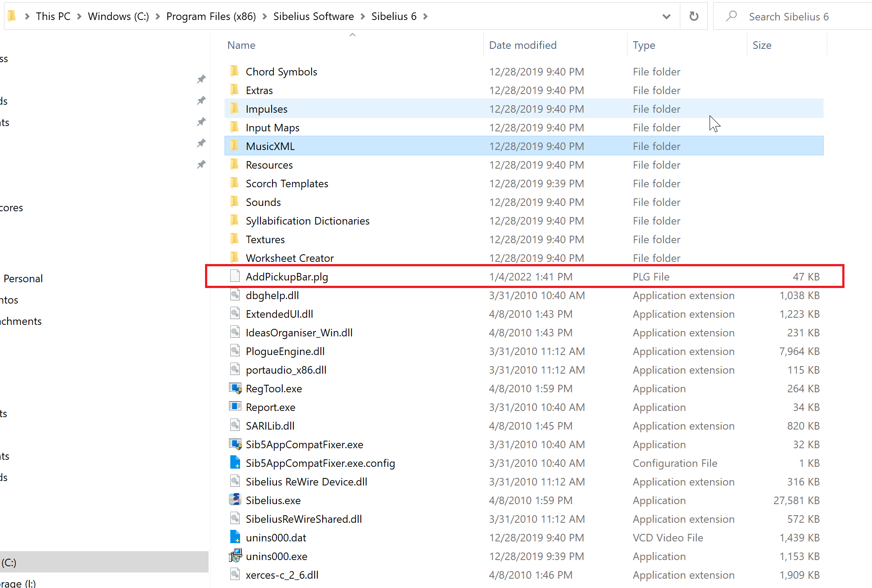Viewport: 872px width, 588px height.
Task: Click the dbghelp.dll file icon
Action: tap(235, 295)
